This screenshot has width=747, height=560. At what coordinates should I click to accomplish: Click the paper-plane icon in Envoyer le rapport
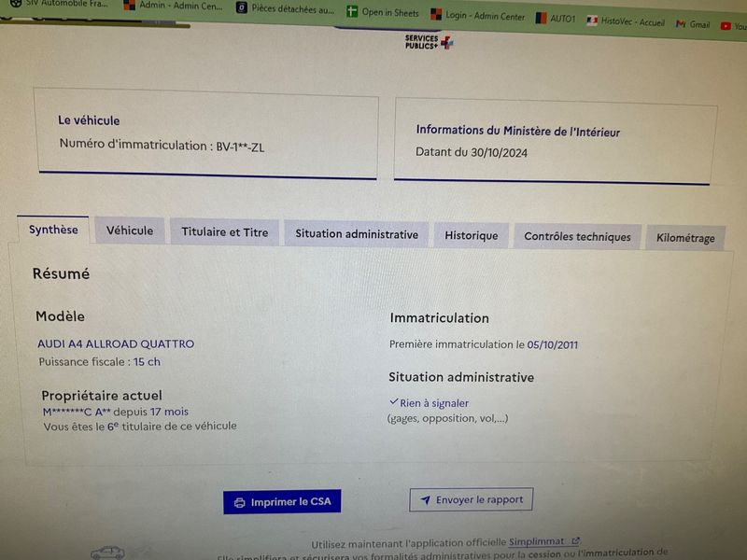point(426,500)
